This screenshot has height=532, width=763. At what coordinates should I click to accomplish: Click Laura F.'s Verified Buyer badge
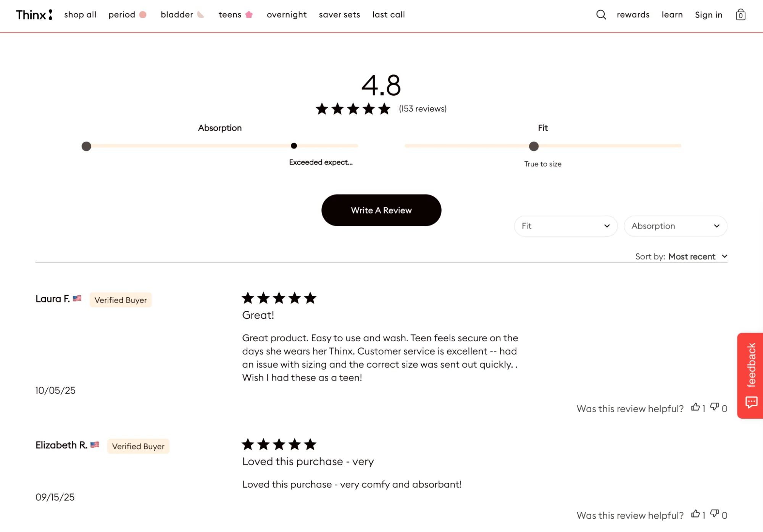121,300
